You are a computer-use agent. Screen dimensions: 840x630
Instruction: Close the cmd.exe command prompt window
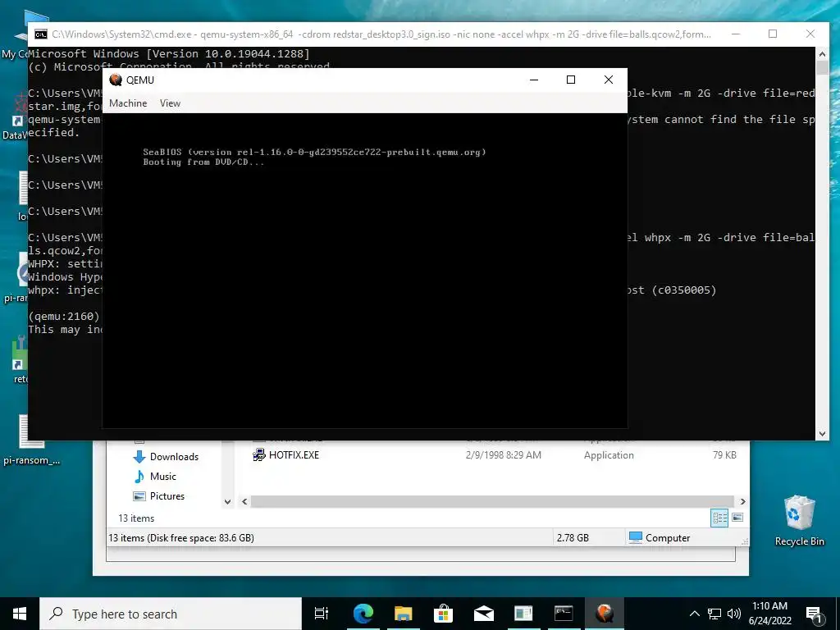click(810, 34)
